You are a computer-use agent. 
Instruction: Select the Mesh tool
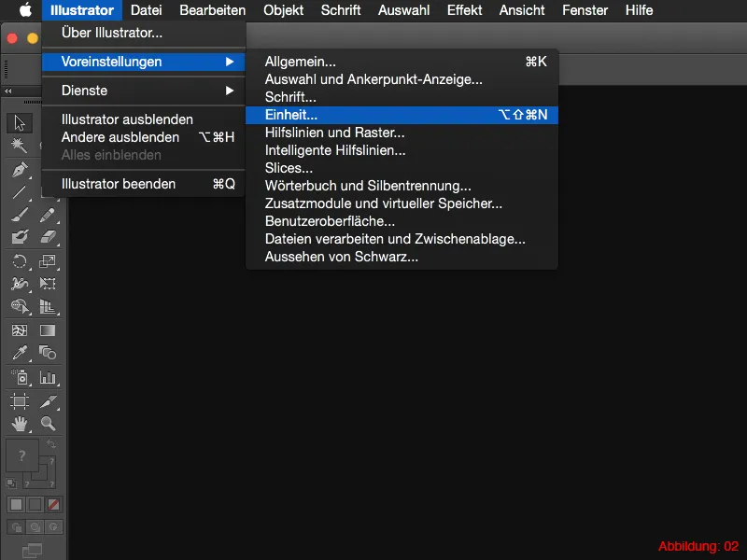(x=20, y=330)
